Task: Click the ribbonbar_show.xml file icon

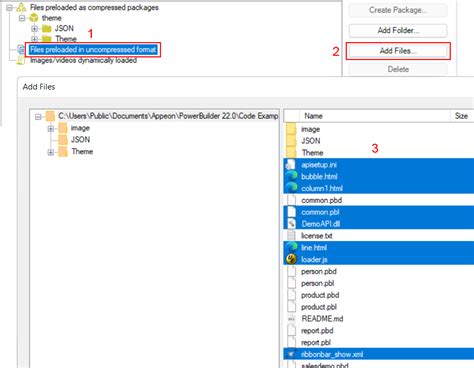Action: [291, 354]
